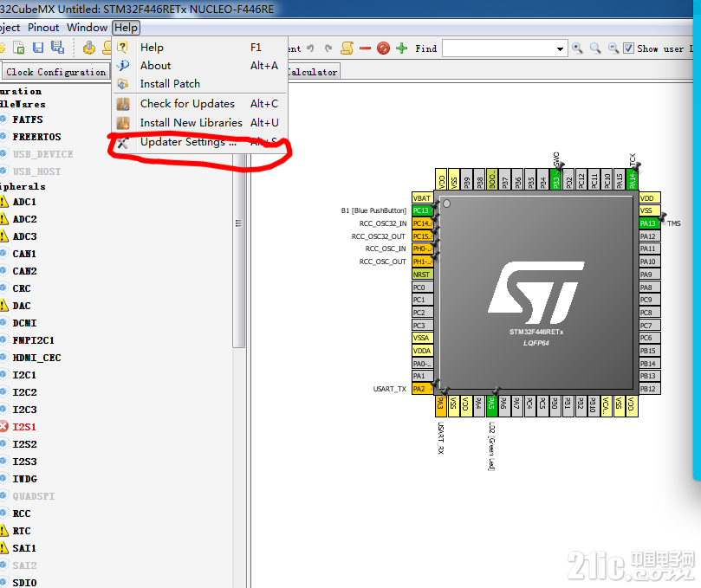The image size is (701, 588).
Task: Click the icon beside Check for Updates
Action: [x=123, y=104]
